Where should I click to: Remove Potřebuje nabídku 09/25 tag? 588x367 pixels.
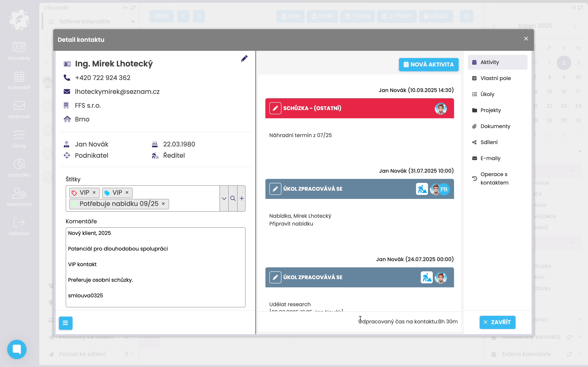(163, 204)
